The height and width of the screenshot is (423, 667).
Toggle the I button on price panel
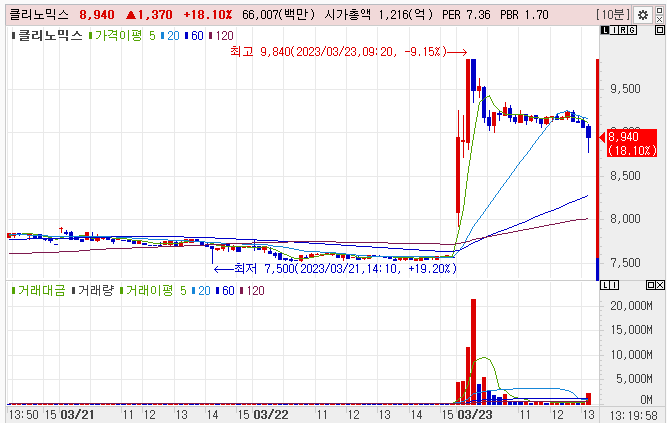coord(613,30)
